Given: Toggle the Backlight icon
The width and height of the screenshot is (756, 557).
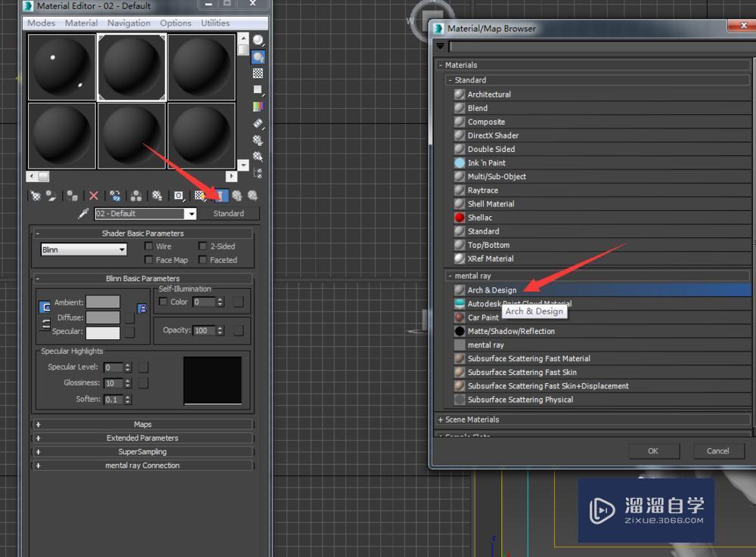Looking at the screenshot, I should coord(259,57).
